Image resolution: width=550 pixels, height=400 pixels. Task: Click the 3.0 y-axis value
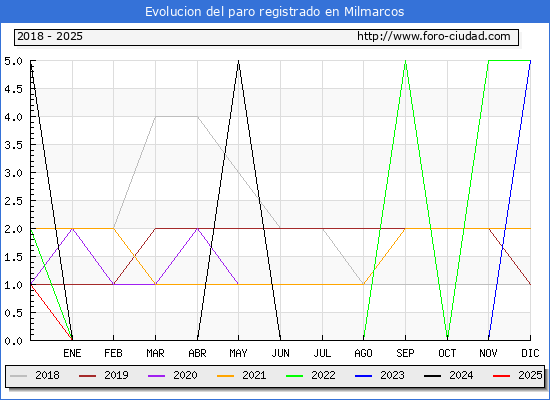click(x=13, y=173)
